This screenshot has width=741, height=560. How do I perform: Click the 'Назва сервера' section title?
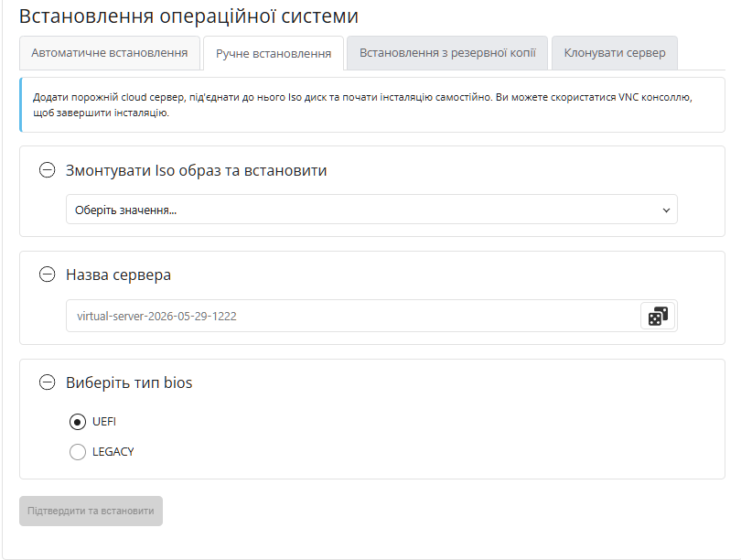(119, 275)
